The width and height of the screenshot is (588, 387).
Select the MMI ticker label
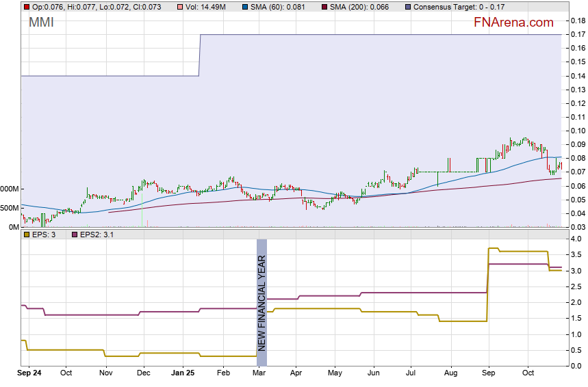point(41,23)
